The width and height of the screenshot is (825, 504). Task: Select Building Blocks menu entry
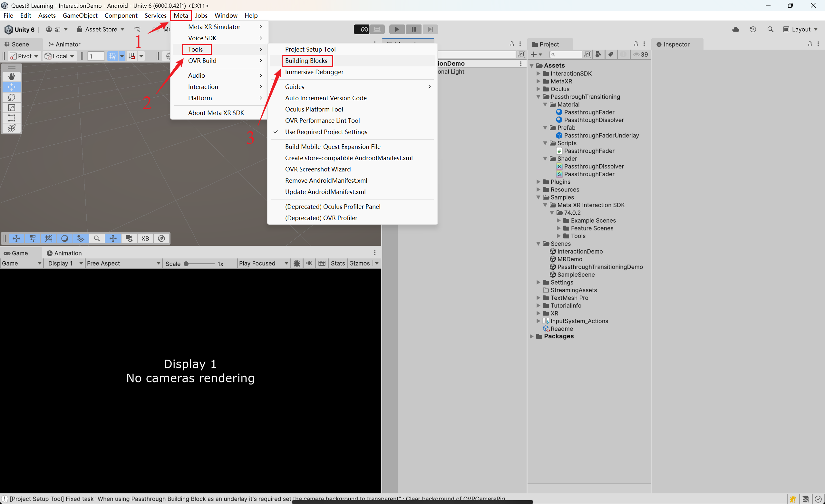tap(306, 61)
